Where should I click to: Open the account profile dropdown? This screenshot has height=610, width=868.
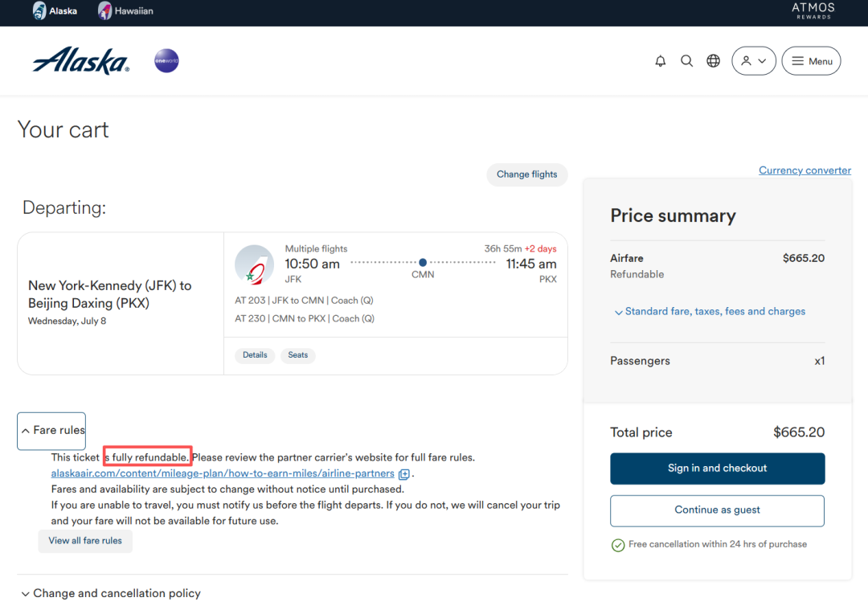[x=753, y=61]
